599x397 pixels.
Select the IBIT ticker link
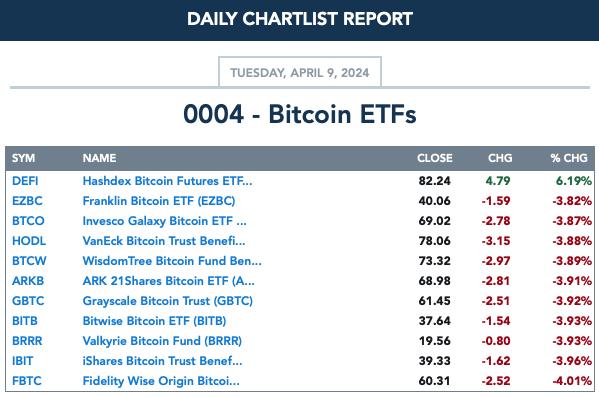[23, 361]
